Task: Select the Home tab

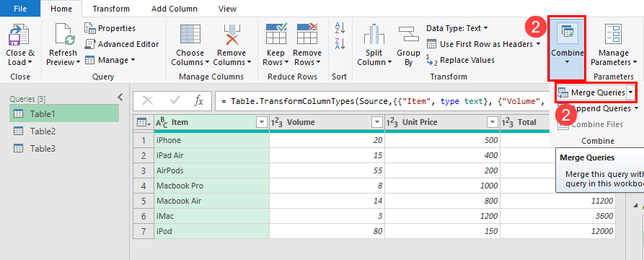Action: click(61, 9)
